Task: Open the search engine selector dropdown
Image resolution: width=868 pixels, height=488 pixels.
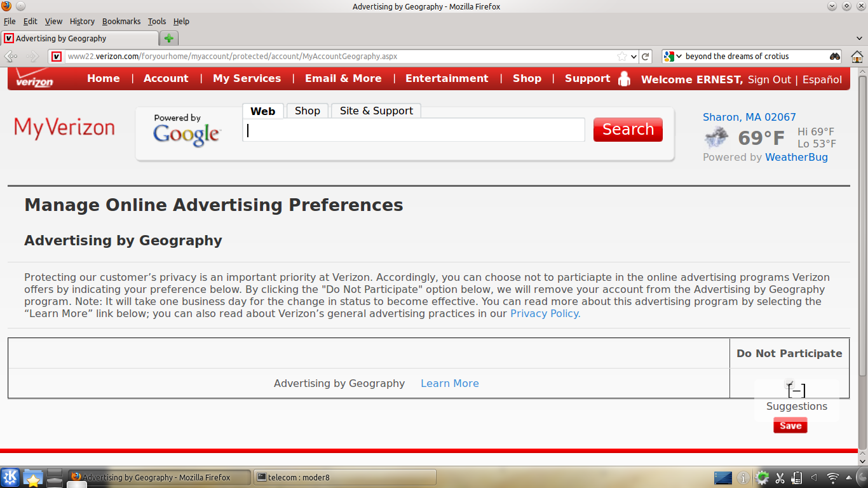Action: click(x=673, y=57)
